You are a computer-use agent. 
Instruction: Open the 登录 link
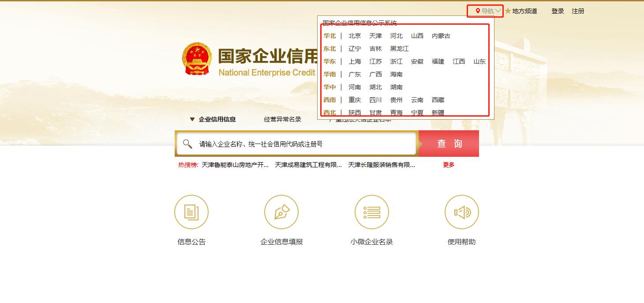point(558,11)
